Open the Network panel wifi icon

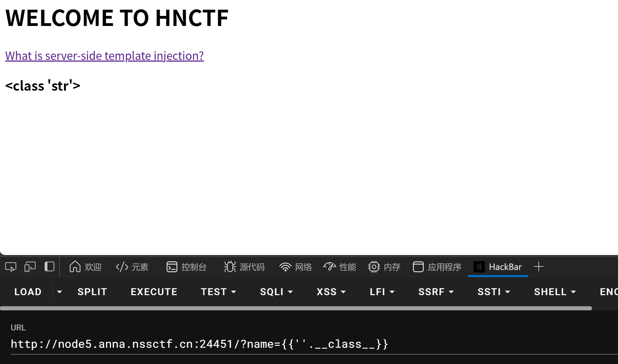[285, 267]
